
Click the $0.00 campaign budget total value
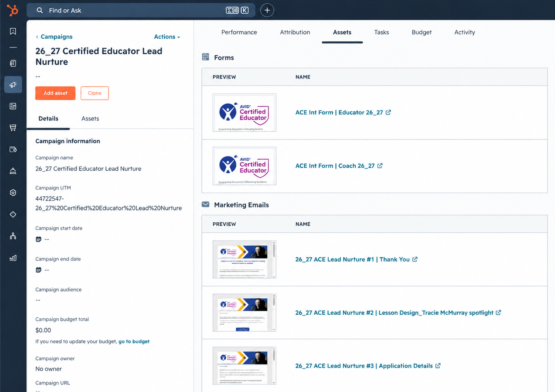(x=43, y=330)
